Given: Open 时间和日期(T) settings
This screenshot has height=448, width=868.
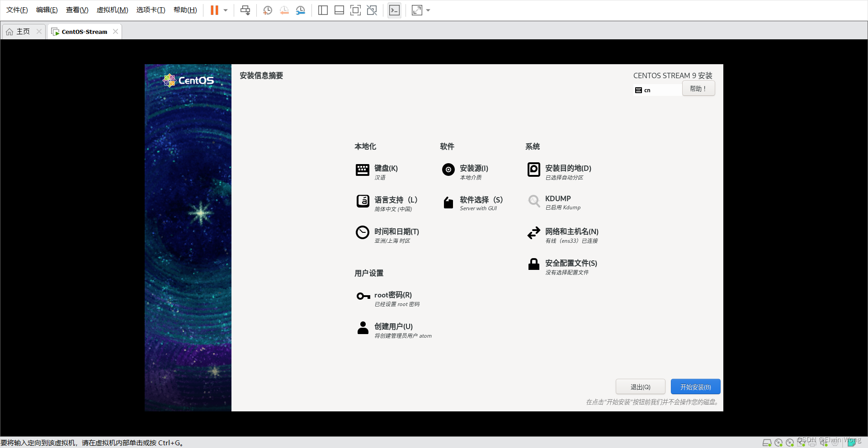Looking at the screenshot, I should (388, 235).
